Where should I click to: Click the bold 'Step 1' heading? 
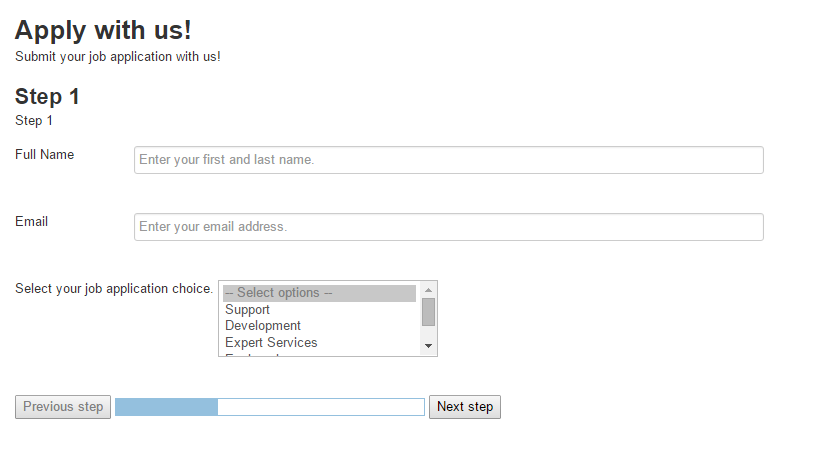point(47,97)
